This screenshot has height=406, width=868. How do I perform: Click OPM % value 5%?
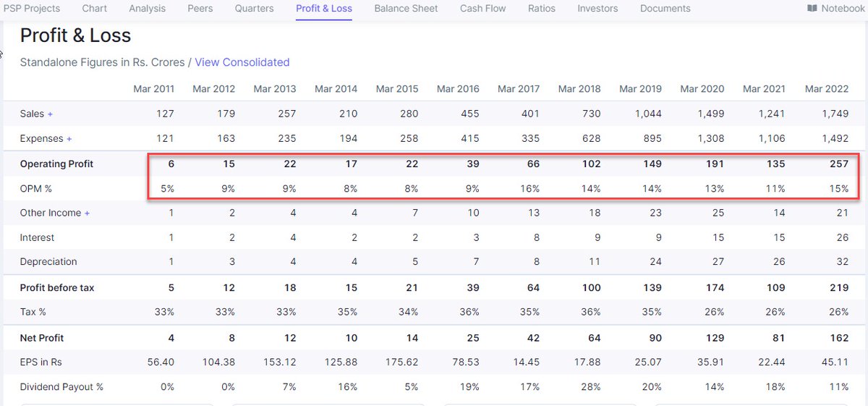(x=167, y=188)
